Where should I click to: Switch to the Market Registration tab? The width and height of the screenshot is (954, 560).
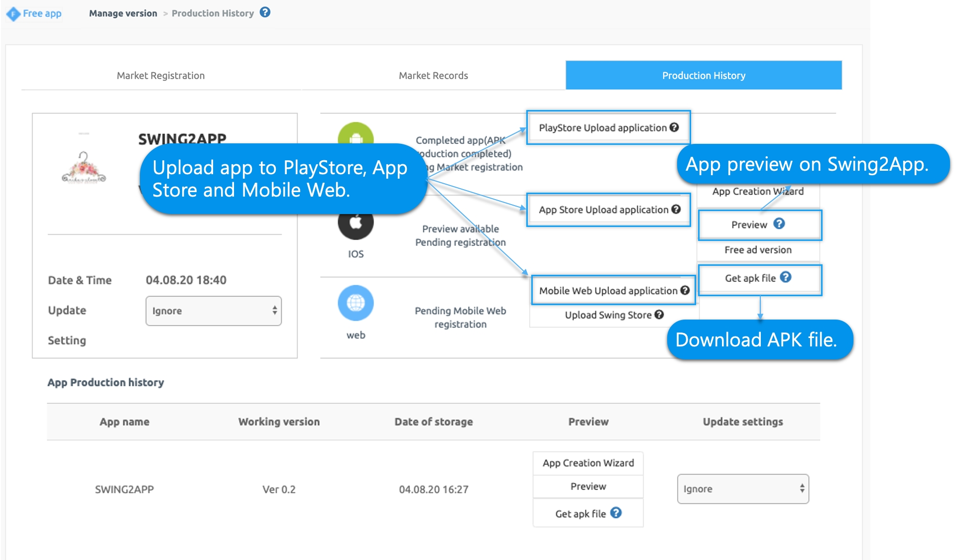coord(160,76)
